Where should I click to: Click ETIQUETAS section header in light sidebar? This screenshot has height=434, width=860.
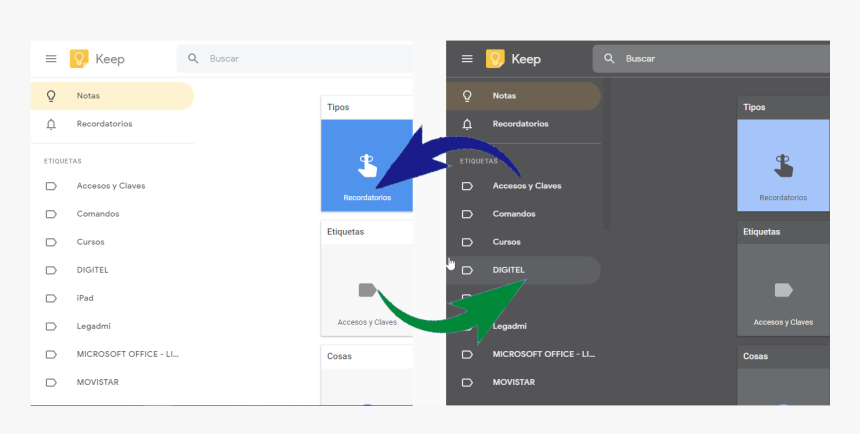click(x=63, y=161)
